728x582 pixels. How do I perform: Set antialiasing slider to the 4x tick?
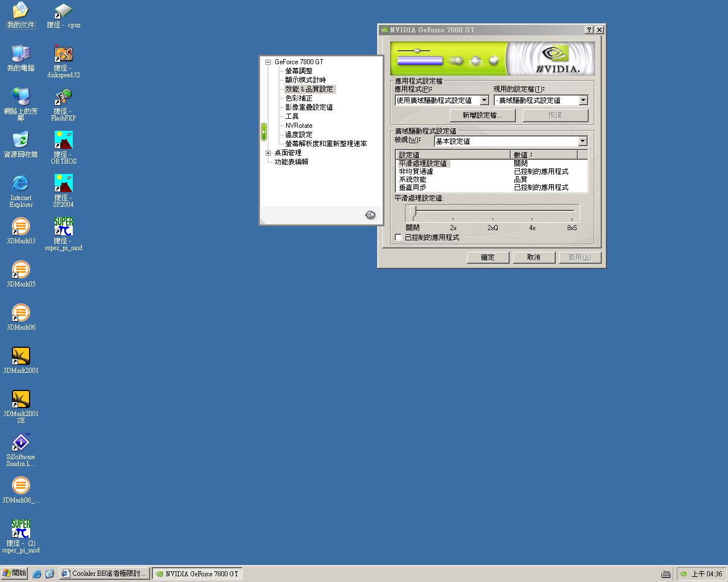532,219
